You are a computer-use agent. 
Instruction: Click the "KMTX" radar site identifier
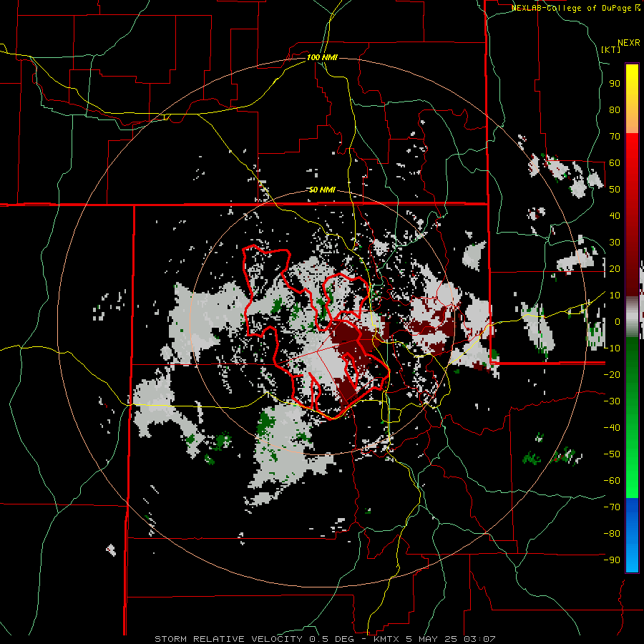(x=387, y=639)
